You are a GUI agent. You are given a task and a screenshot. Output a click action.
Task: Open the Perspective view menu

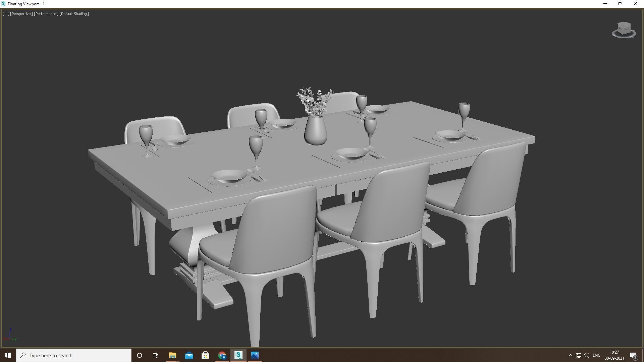point(21,14)
